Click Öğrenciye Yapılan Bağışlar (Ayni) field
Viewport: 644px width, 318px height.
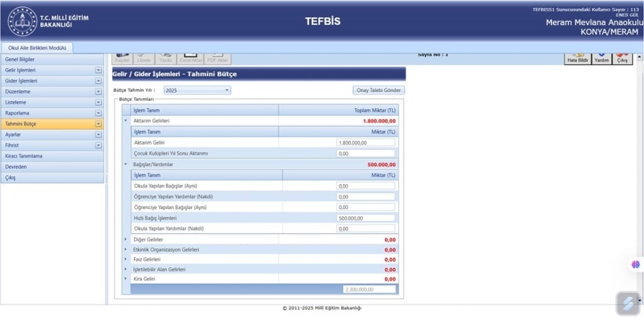[365, 207]
